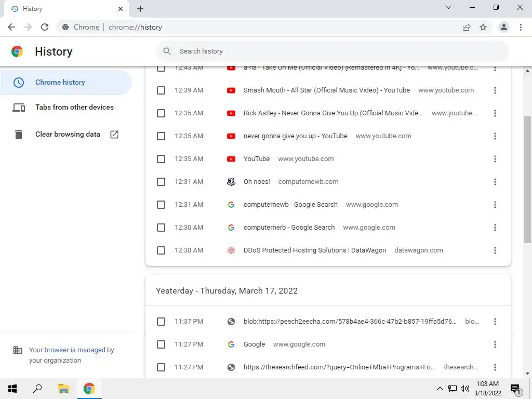Open Smash Mouth - All Star history link

[x=326, y=90]
